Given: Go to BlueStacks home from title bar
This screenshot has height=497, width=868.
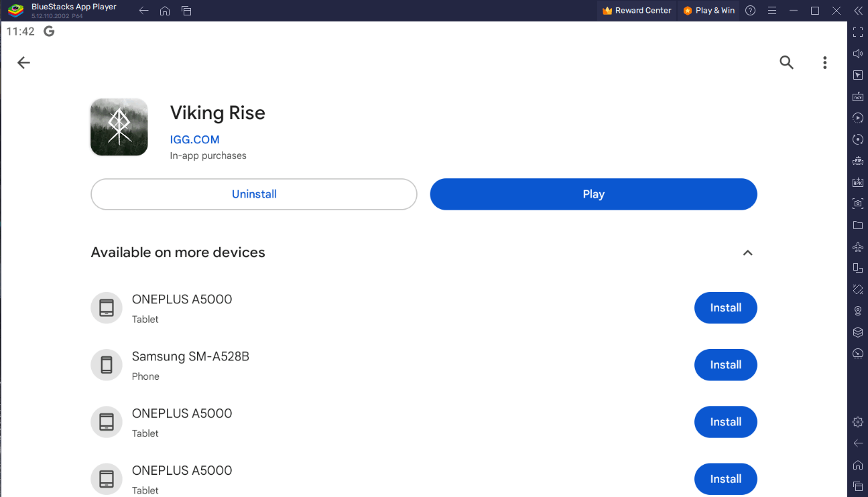Looking at the screenshot, I should point(165,11).
